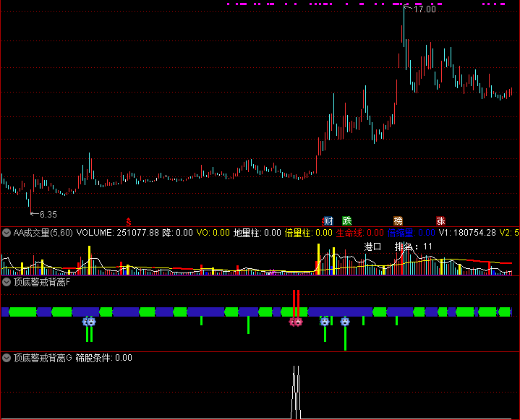Expand the 顶底警戒背离G indicator chevron
This screenshot has width=520, height=420.
coord(7,358)
